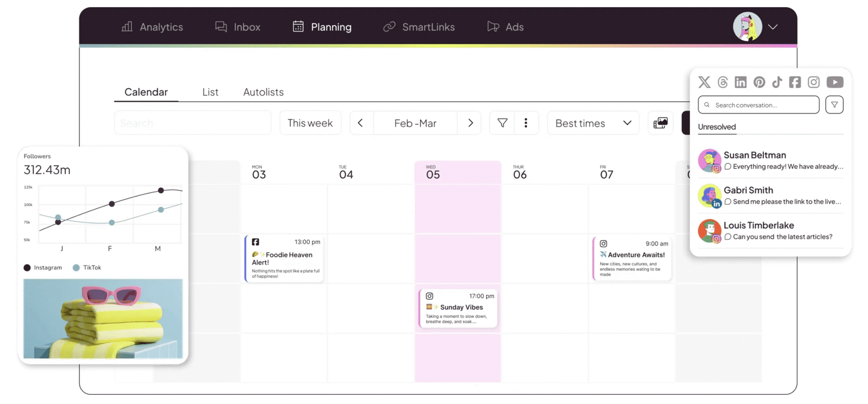Image resolution: width=868 pixels, height=404 pixels.
Task: Click the X (Twitter) network icon
Action: click(704, 82)
